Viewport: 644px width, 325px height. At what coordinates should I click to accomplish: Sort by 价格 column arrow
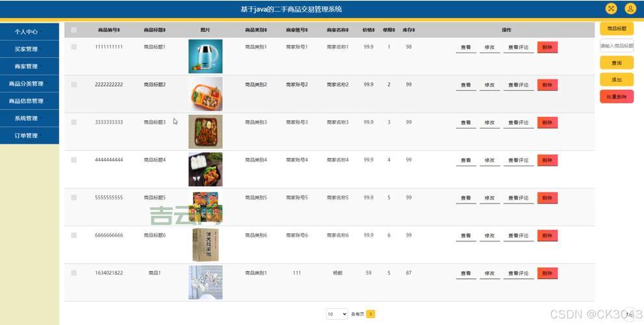pos(374,30)
